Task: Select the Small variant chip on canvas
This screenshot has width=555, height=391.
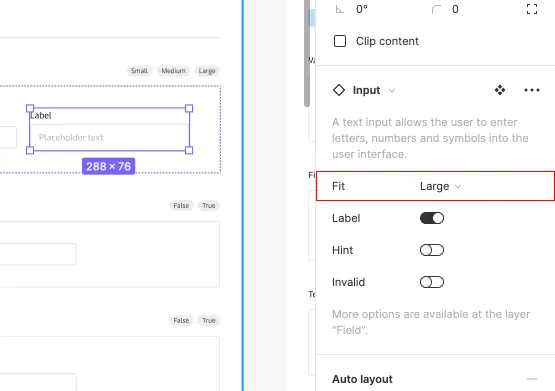Action: [139, 71]
